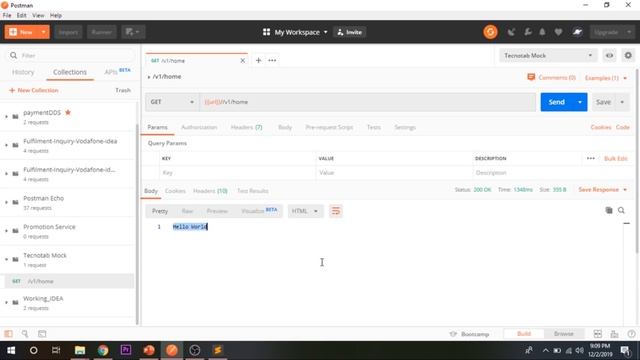Switch to the History tab
Screen dimensions: 640x360
(23, 72)
